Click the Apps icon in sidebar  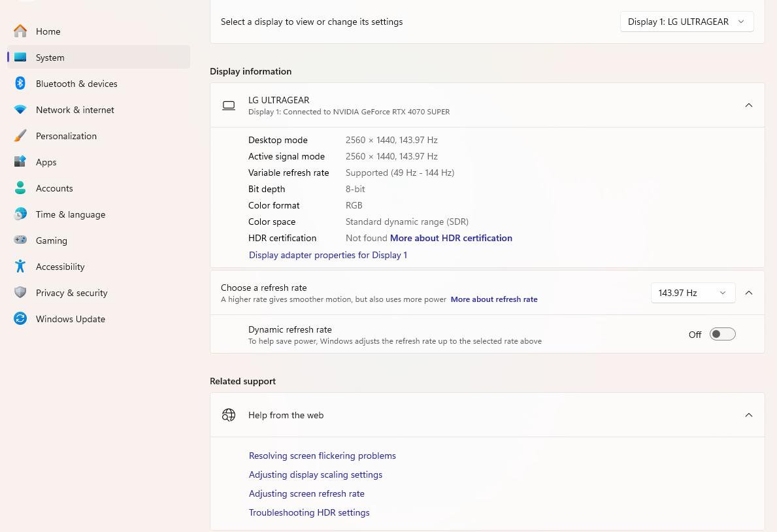(x=20, y=161)
